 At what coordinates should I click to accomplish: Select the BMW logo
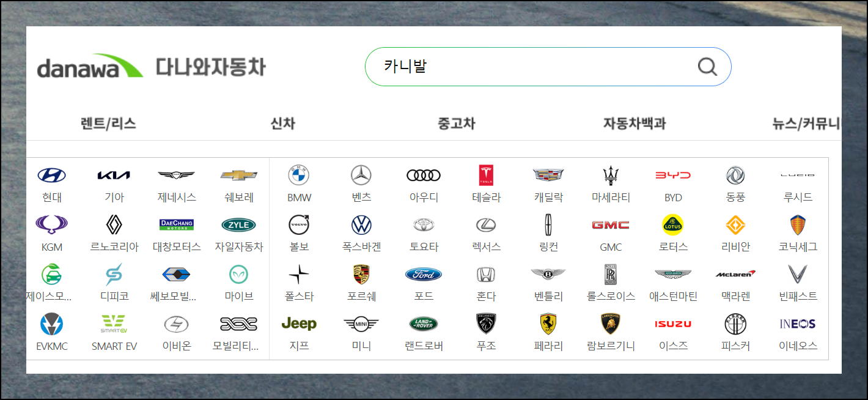tap(299, 176)
